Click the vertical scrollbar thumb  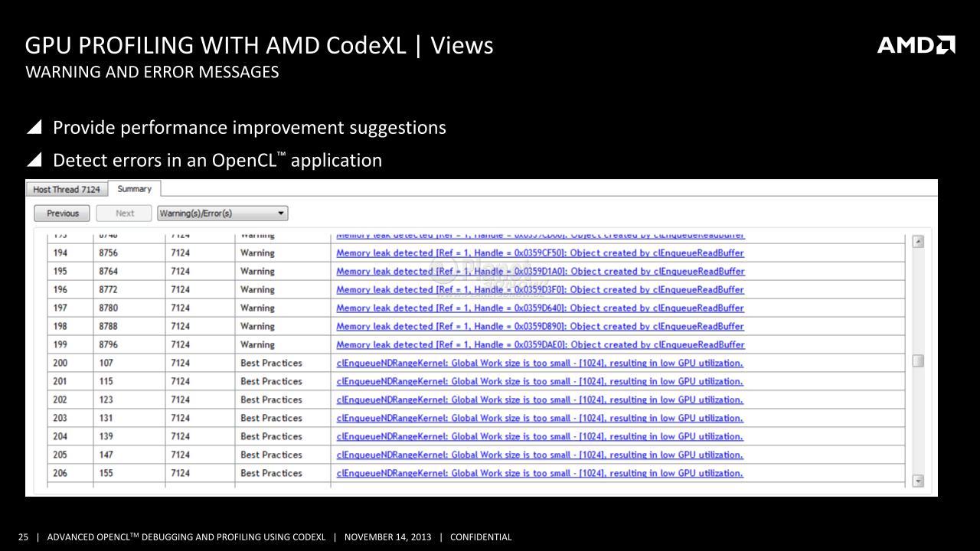[918, 360]
